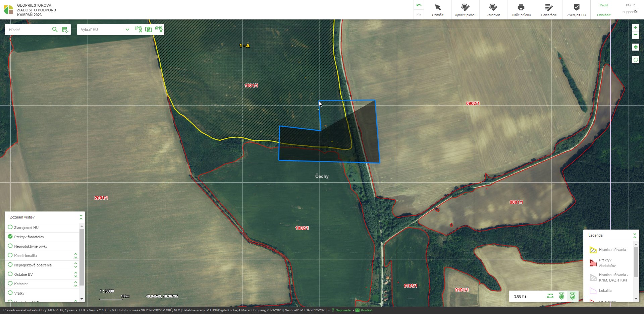
Task: Expand the Kondicionalita layer group
Action: tap(75, 256)
